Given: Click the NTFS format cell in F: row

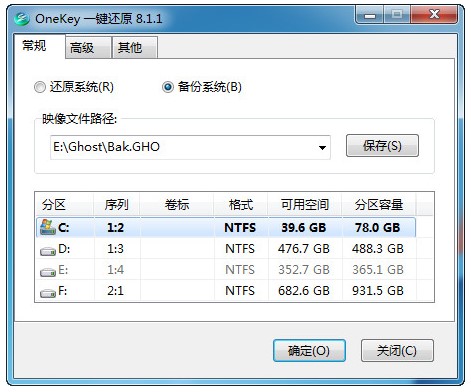Looking at the screenshot, I should pos(240,291).
